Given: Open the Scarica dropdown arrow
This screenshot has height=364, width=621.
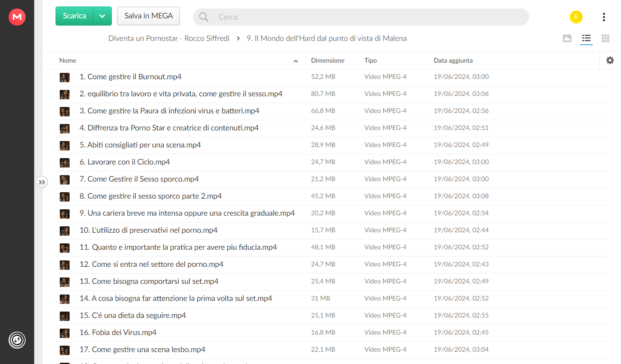Looking at the screenshot, I should coord(102,16).
